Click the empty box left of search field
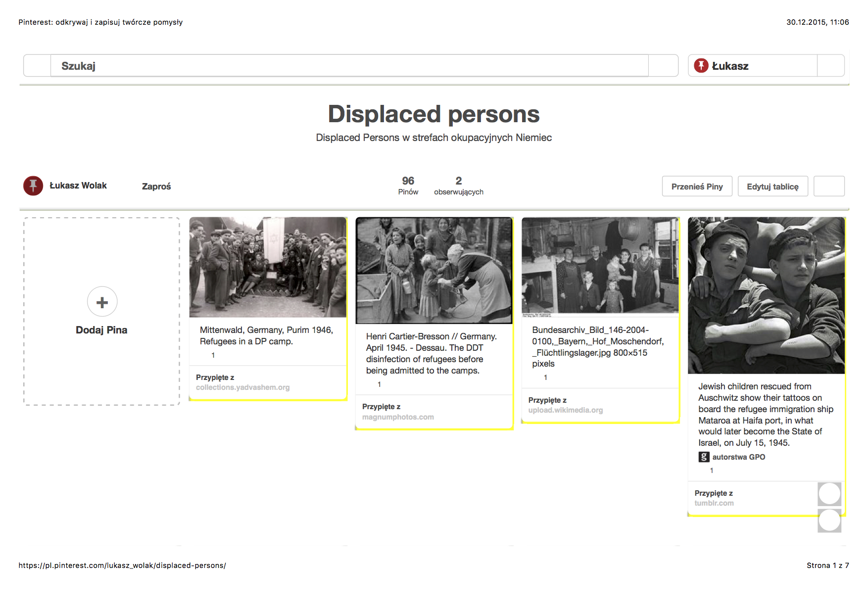This screenshot has width=868, height=613. (37, 66)
